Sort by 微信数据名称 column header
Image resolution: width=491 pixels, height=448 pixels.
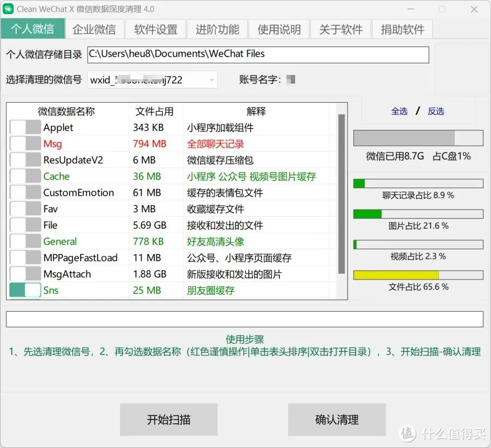(66, 111)
